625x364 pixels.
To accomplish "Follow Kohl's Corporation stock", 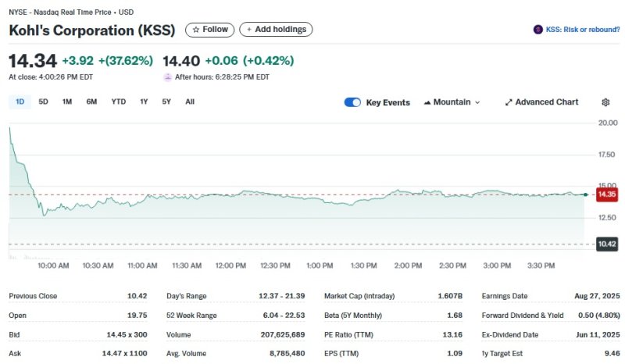I will pos(209,30).
